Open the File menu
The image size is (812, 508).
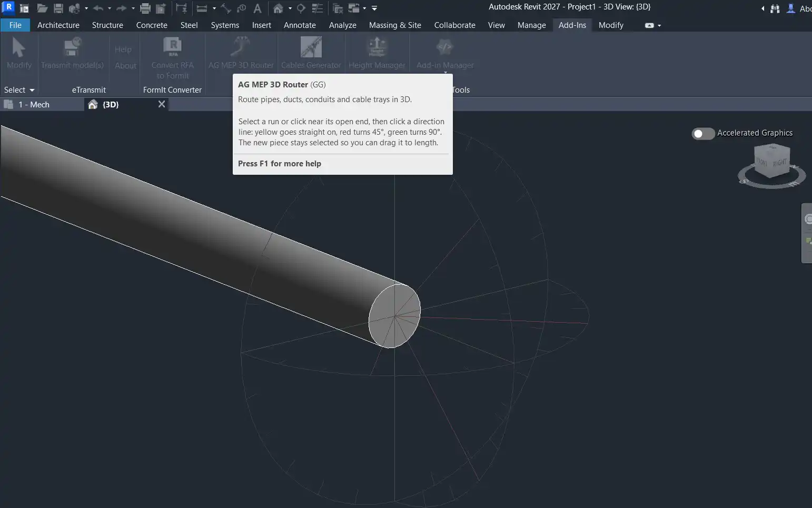(15, 25)
